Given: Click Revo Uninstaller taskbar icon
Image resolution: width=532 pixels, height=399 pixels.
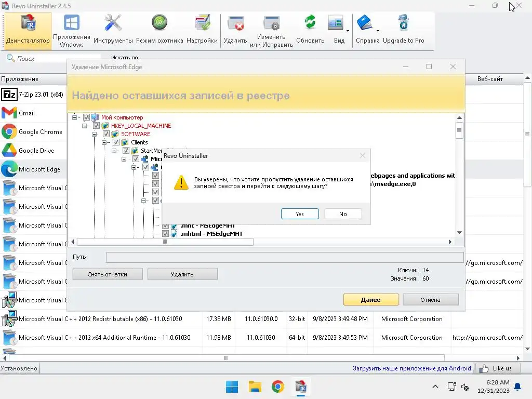Looking at the screenshot, I should (301, 387).
